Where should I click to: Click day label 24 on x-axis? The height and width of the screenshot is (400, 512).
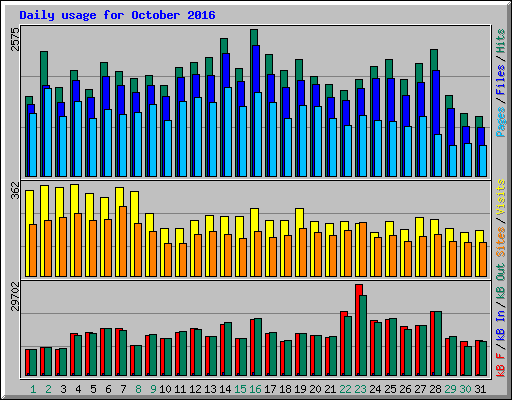[x=375, y=389]
